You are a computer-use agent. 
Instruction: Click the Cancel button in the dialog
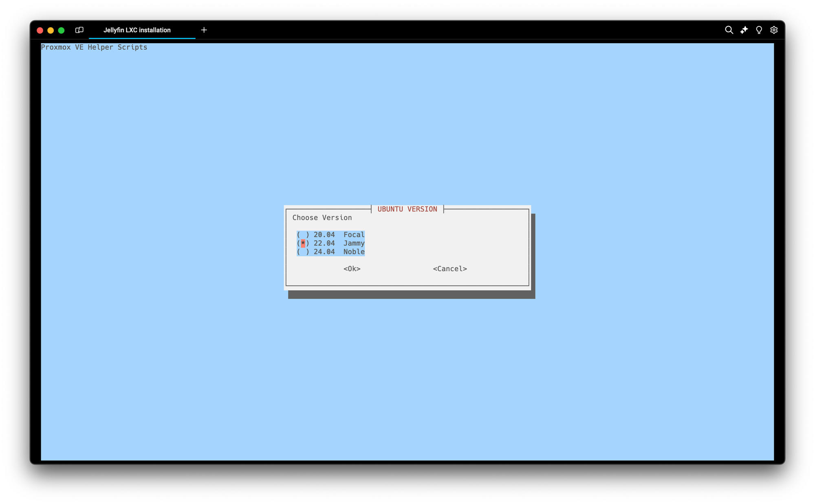(x=450, y=269)
